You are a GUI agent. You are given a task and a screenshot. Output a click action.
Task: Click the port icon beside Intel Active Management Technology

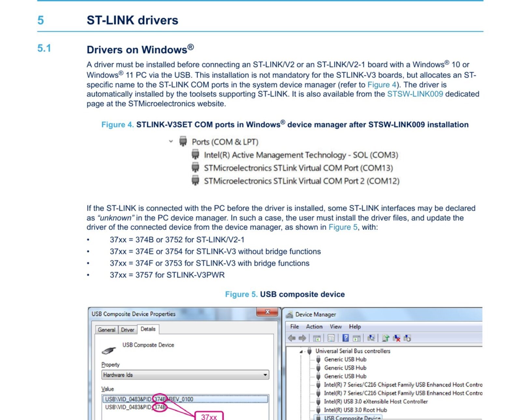(x=195, y=154)
